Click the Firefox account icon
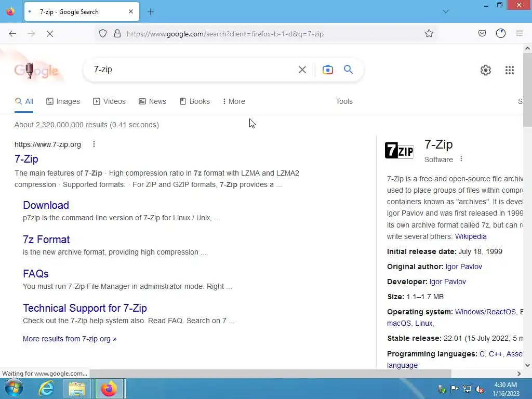 [x=501, y=33]
